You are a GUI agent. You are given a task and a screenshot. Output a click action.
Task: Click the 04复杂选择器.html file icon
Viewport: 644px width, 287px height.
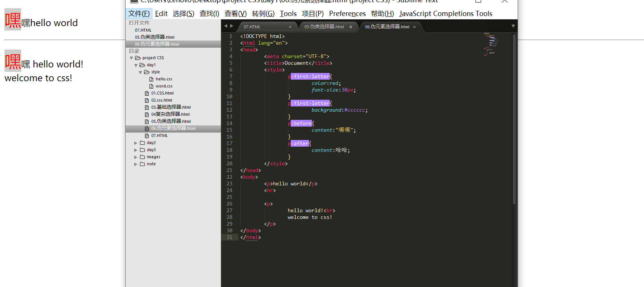point(147,115)
